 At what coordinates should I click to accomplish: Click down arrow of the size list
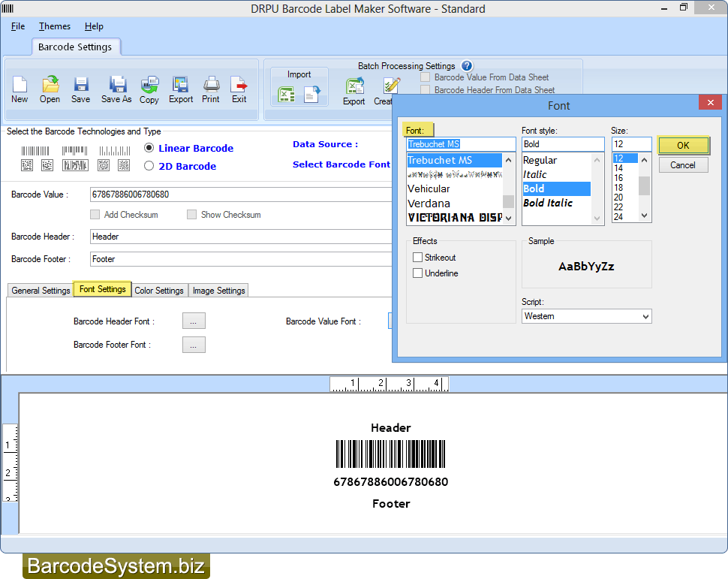click(644, 215)
